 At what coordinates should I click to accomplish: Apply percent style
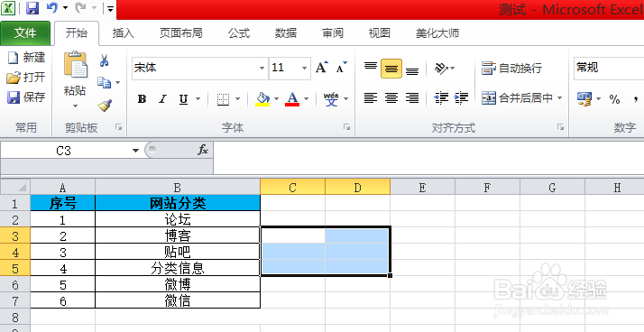pos(614,99)
